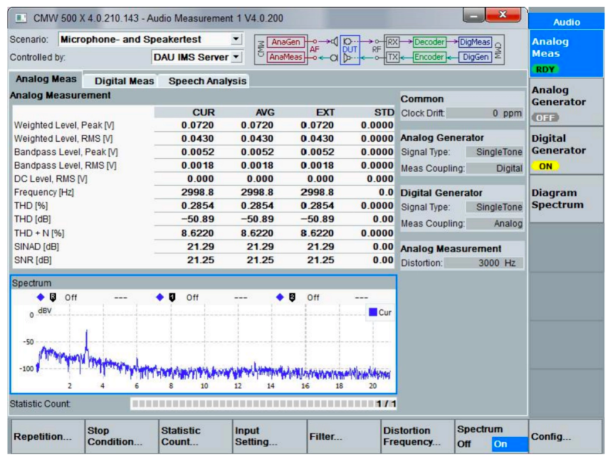Click the RX block in signal diagram
The width and height of the screenshot is (609, 466).
coord(392,42)
